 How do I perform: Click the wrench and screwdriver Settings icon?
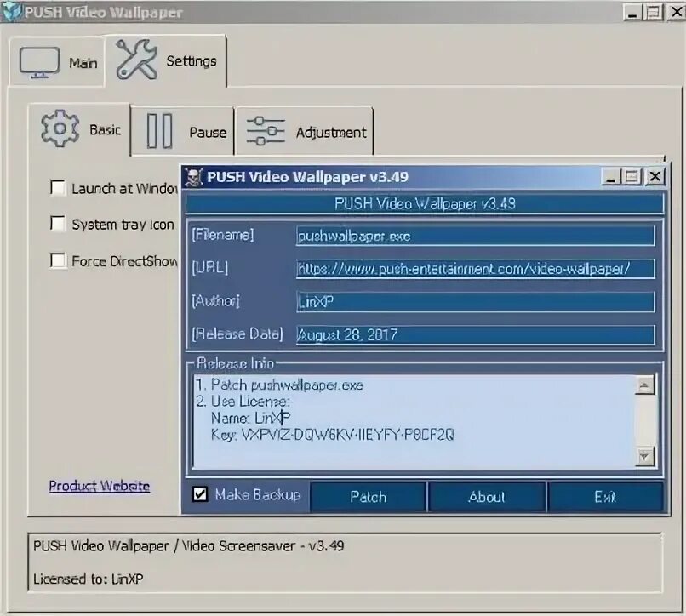[x=136, y=60]
